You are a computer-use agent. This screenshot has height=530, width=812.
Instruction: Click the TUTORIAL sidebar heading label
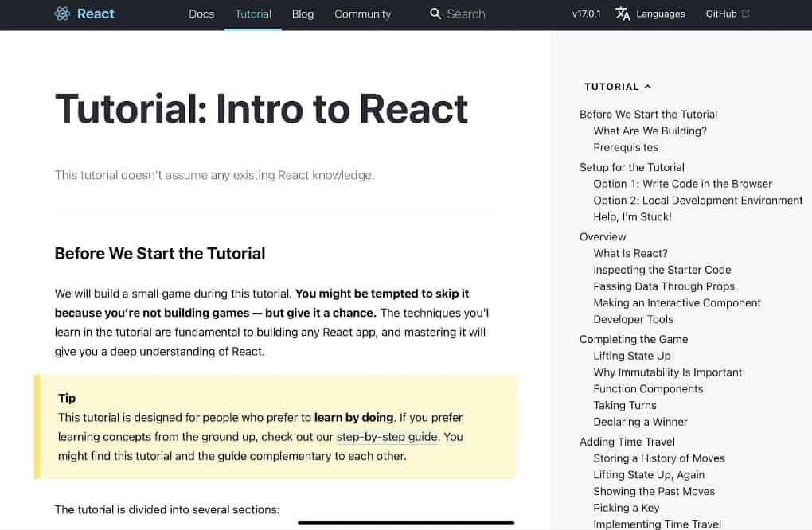pos(611,87)
